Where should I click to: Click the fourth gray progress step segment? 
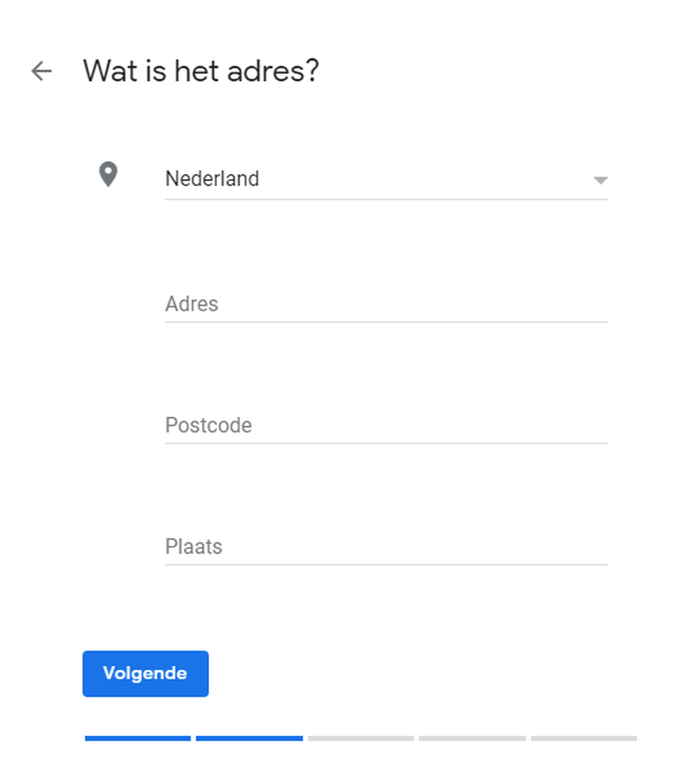(472, 738)
